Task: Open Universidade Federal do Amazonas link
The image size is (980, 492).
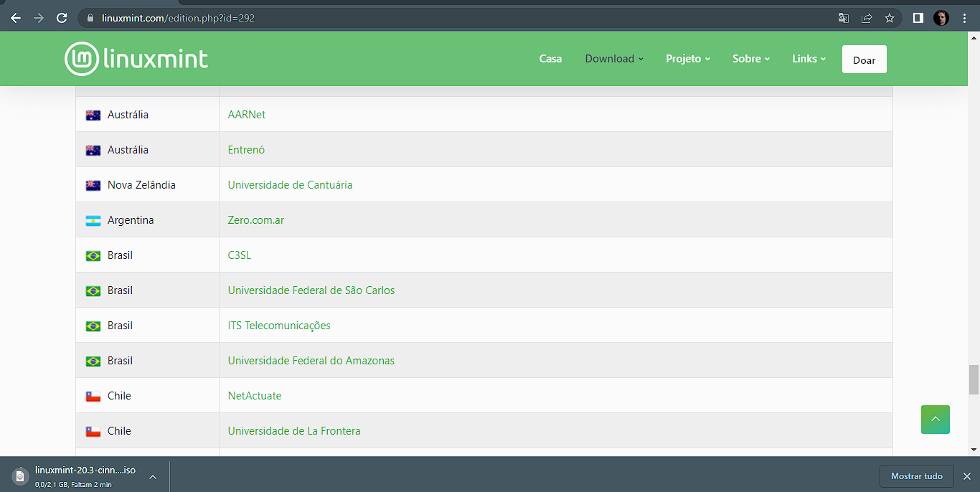Action: point(311,361)
